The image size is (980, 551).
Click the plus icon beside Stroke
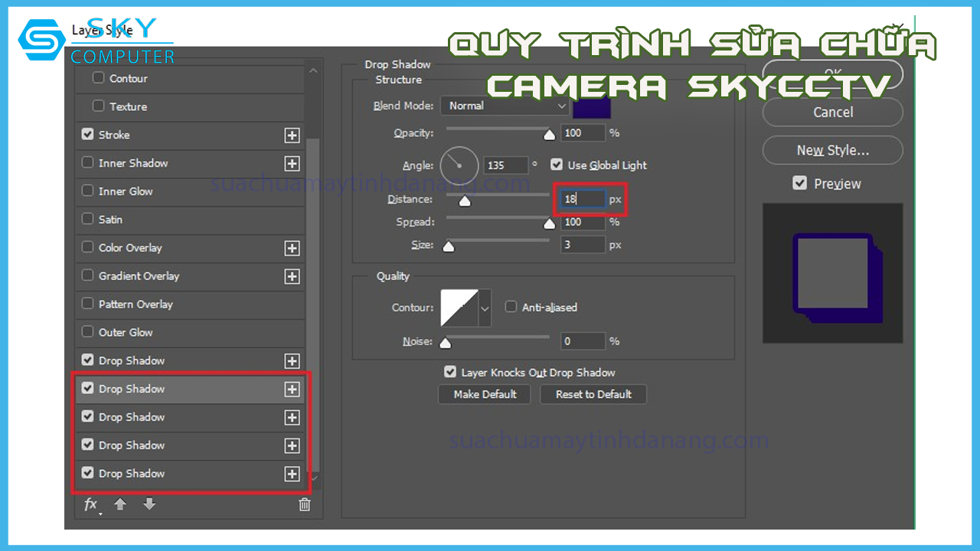292,135
